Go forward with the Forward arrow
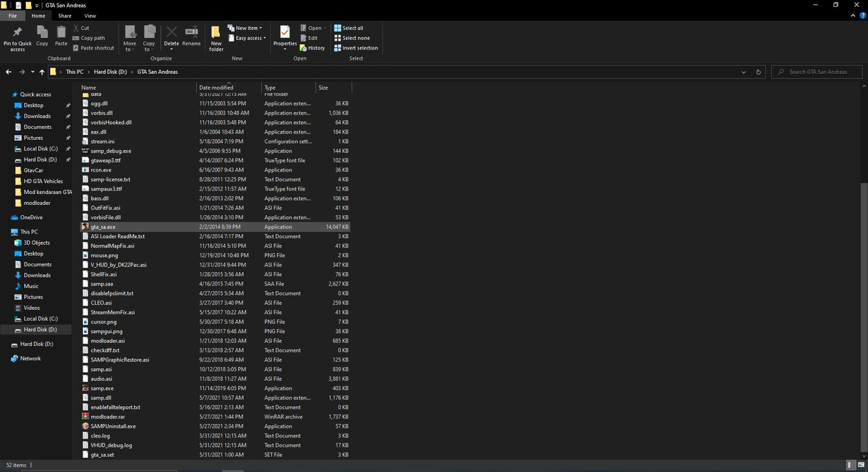Image resolution: width=868 pixels, height=472 pixels. 22,72
